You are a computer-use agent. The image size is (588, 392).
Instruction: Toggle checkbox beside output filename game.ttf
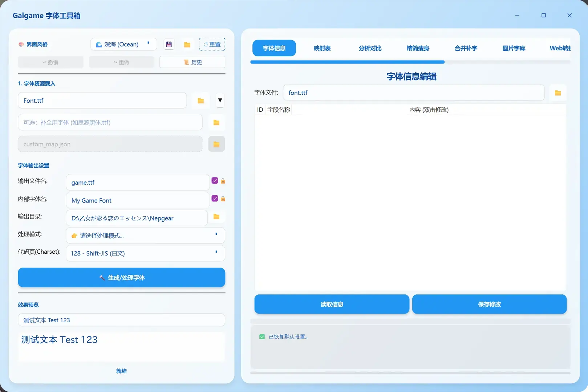coord(215,180)
